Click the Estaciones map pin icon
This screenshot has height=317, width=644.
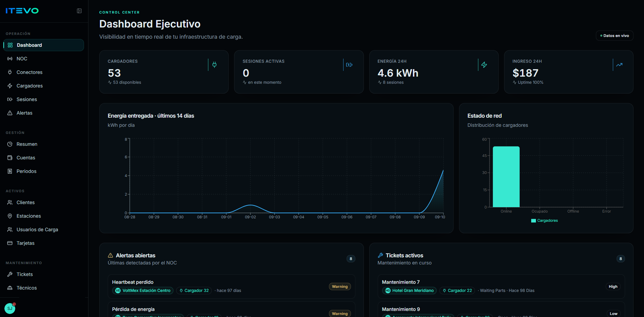(x=10, y=216)
